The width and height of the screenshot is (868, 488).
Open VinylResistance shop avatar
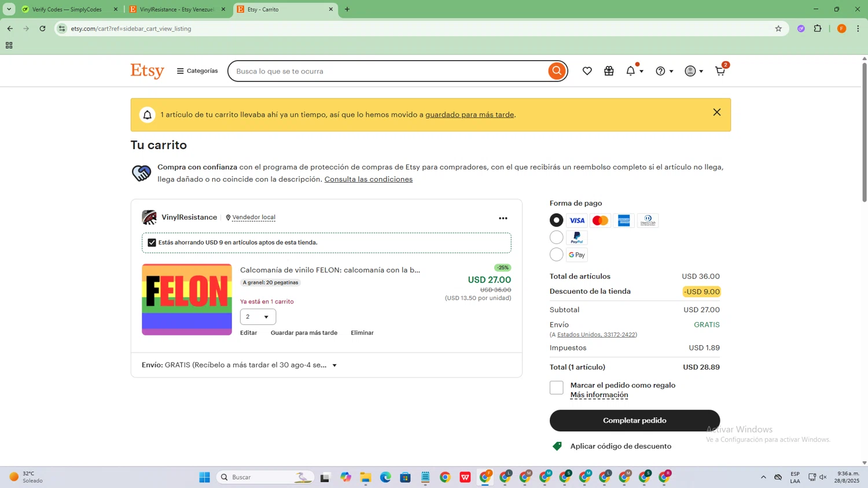click(149, 217)
